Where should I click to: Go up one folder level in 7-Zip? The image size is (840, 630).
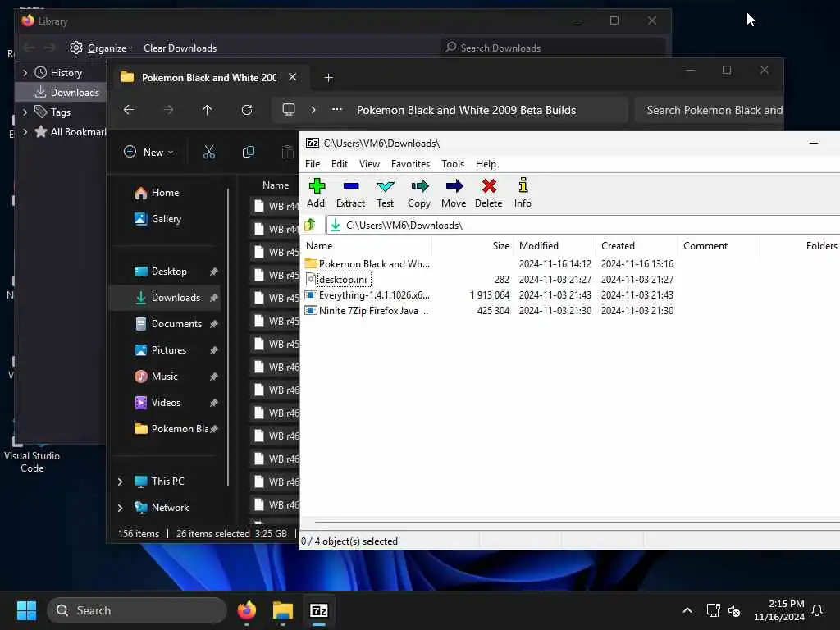pyautogui.click(x=310, y=225)
